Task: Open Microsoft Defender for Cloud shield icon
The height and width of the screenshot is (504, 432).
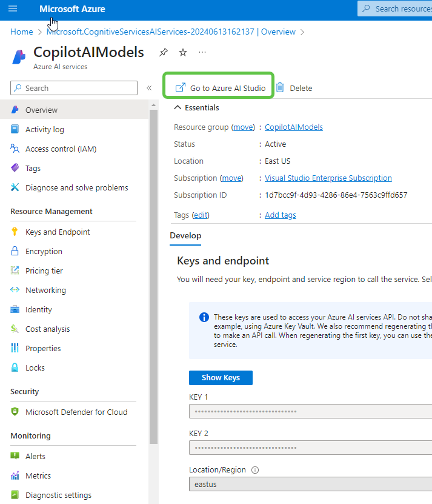Action: pos(15,412)
